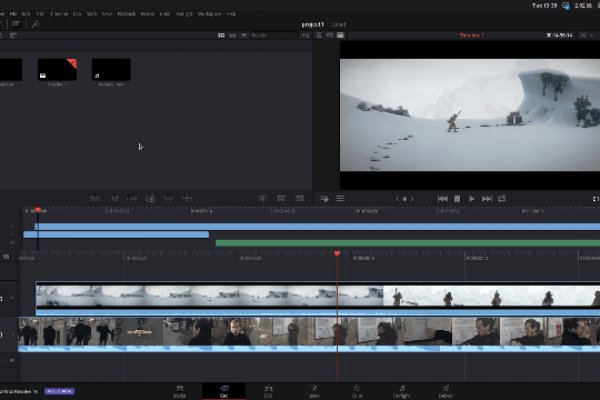Viewport: 600px width, 400px height.
Task: Click the Place on Top edit icon
Action: (x=167, y=199)
